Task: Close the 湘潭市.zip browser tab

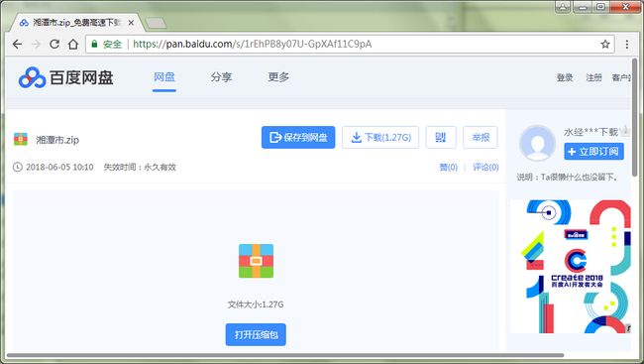Action: 131,23
